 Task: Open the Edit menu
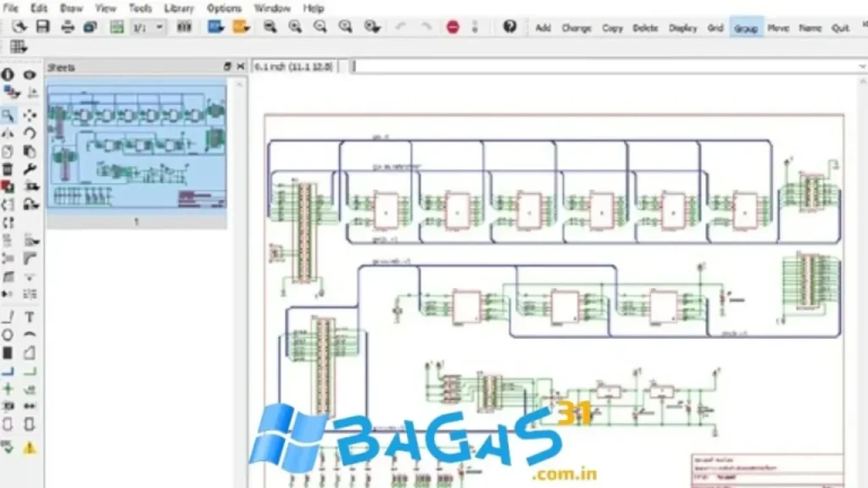39,8
